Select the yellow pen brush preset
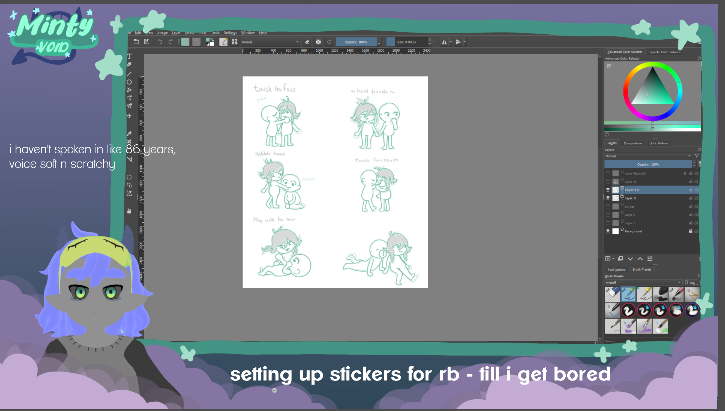 point(644,294)
